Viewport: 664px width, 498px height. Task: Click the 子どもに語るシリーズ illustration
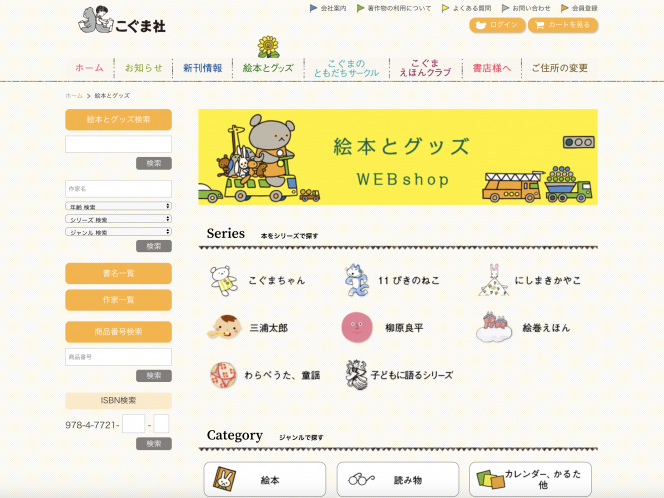[x=356, y=375]
